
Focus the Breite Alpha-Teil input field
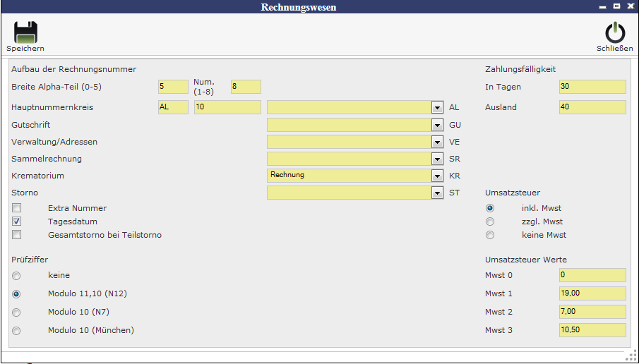172,87
